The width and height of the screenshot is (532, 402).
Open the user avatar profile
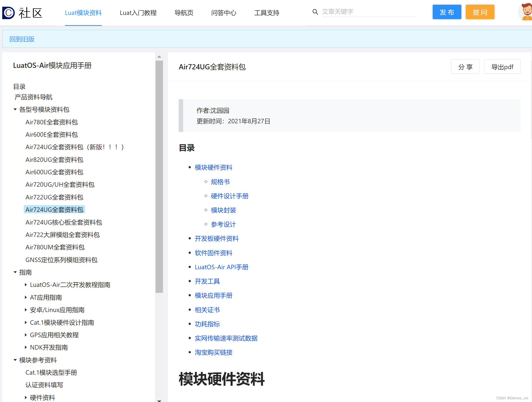tap(526, 12)
